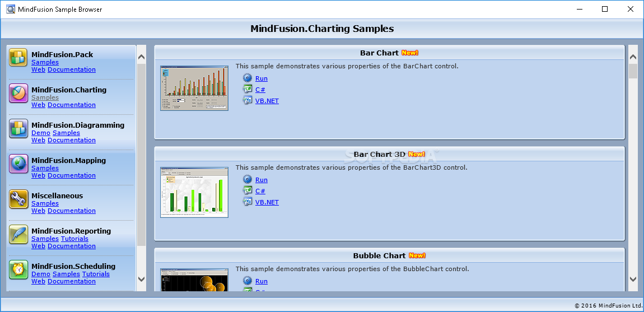Open Web link under MindFusion.Diagramming
The height and width of the screenshot is (312, 644).
point(38,140)
